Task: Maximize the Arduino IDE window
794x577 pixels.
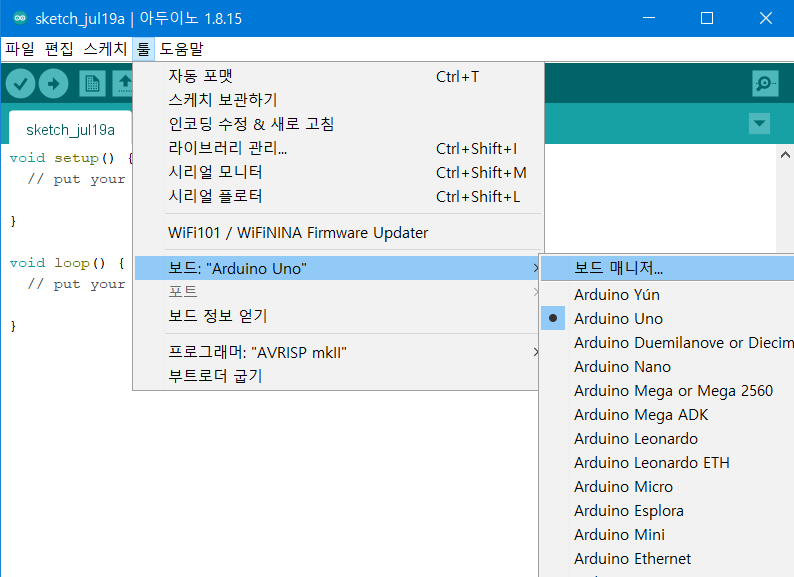Action: point(707,18)
